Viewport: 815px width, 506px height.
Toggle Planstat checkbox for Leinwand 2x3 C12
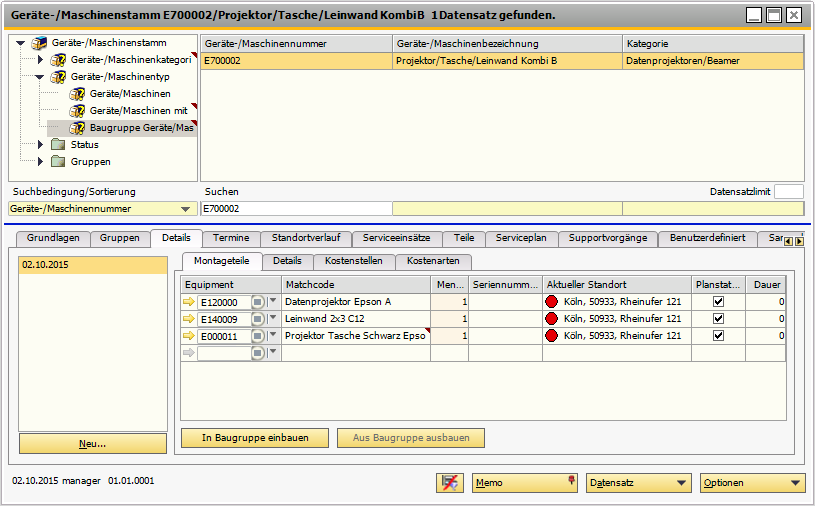718,319
